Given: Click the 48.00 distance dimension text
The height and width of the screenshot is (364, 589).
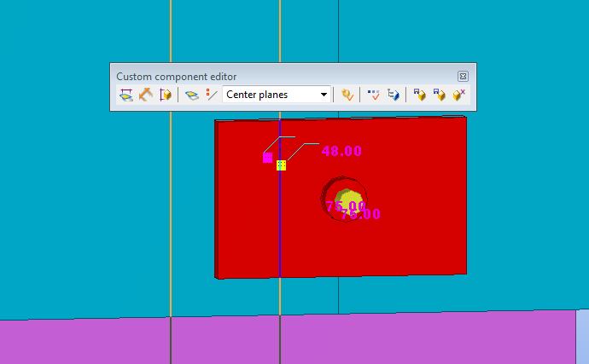Looking at the screenshot, I should click(341, 151).
